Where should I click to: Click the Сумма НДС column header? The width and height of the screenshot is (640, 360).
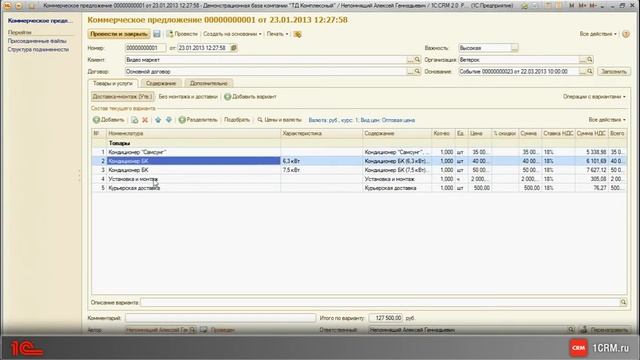pyautogui.click(x=591, y=133)
